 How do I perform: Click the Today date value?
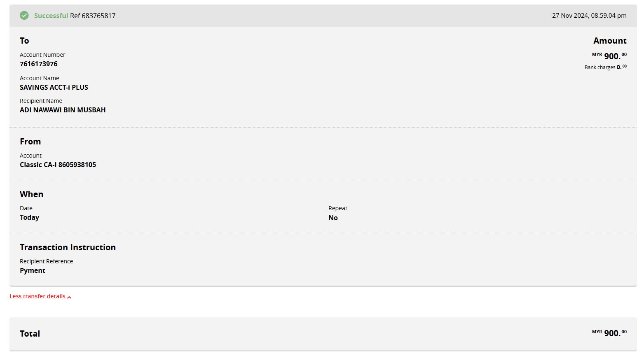coord(30,217)
